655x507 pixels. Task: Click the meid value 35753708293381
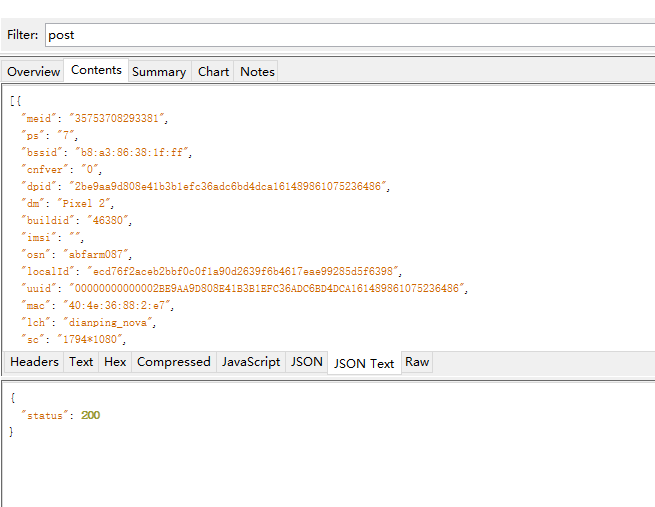pyautogui.click(x=117, y=118)
